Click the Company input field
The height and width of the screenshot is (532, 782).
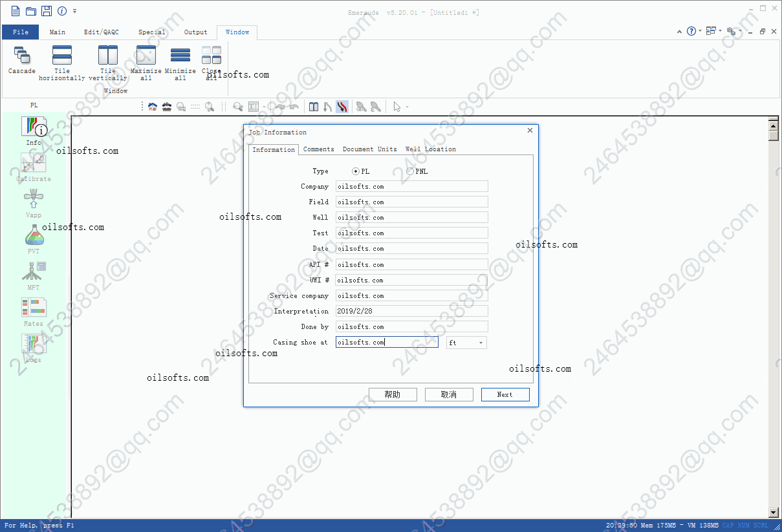pos(412,186)
